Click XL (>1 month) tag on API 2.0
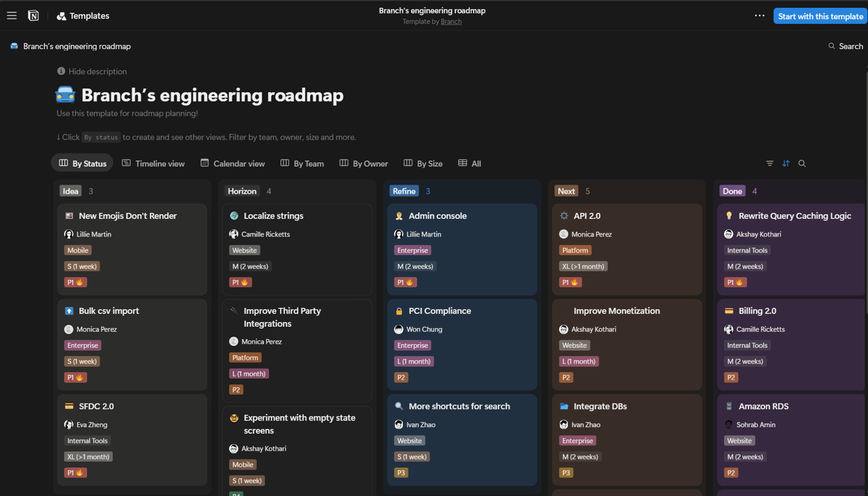Viewport: 868px width, 496px height. click(583, 266)
